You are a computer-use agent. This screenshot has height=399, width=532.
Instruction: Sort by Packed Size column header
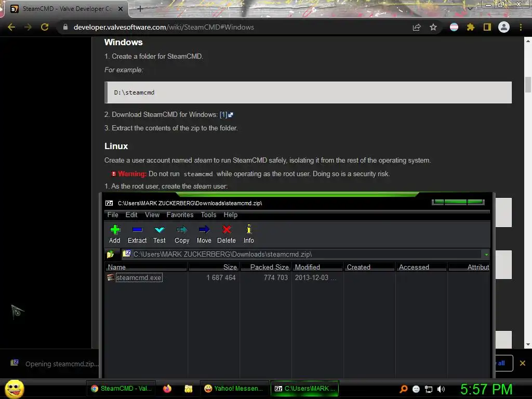[266, 268]
